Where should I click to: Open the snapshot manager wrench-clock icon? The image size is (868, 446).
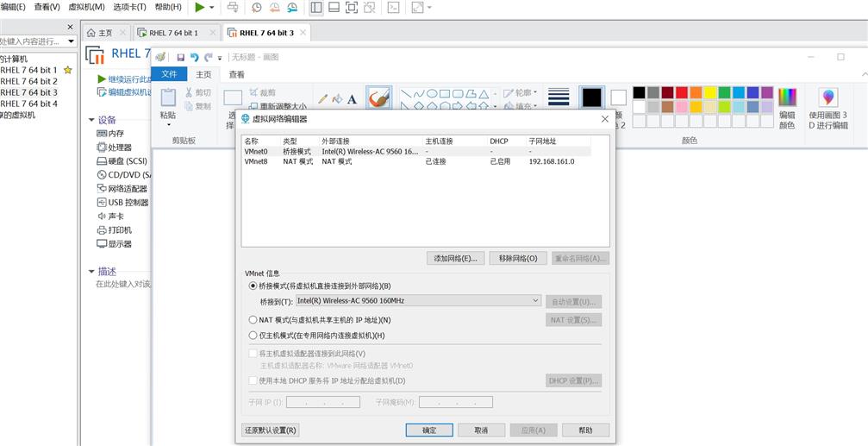click(x=292, y=7)
